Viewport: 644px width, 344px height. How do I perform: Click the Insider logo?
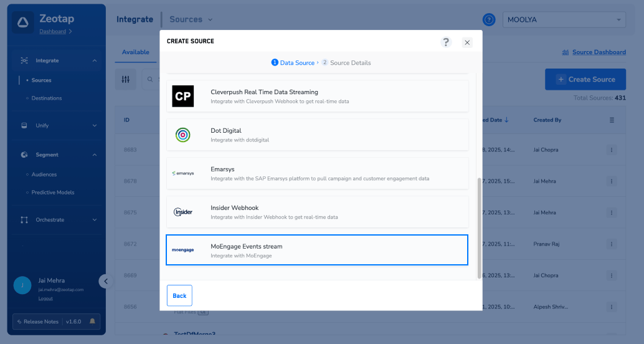point(182,212)
